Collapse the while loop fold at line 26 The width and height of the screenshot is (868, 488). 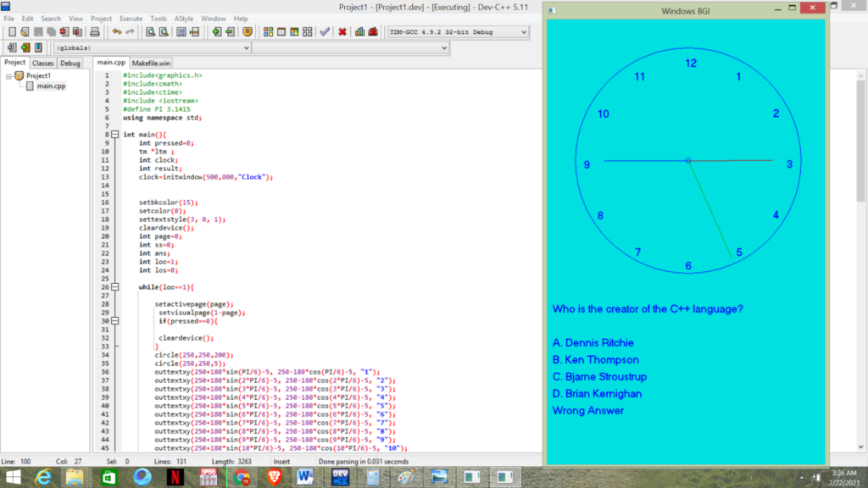(115, 287)
